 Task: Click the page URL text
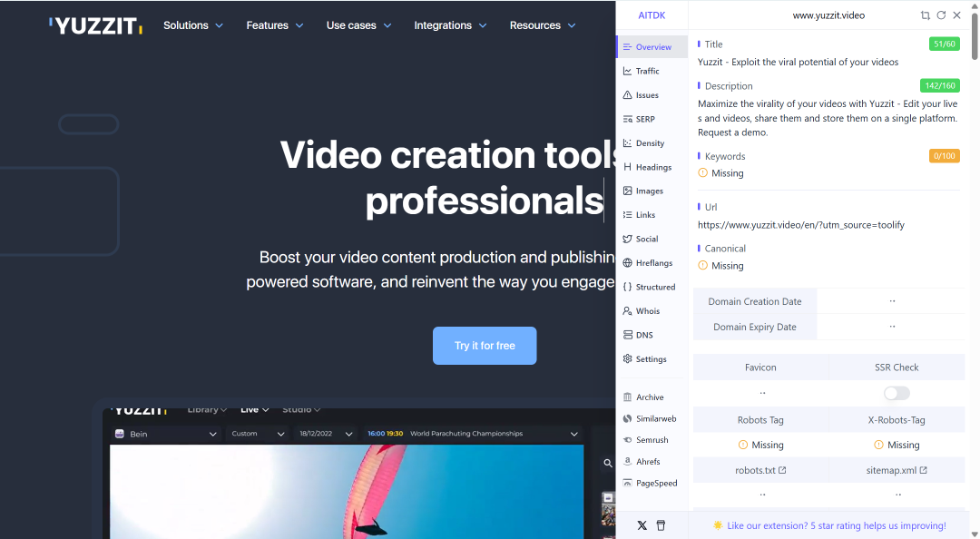[800, 225]
